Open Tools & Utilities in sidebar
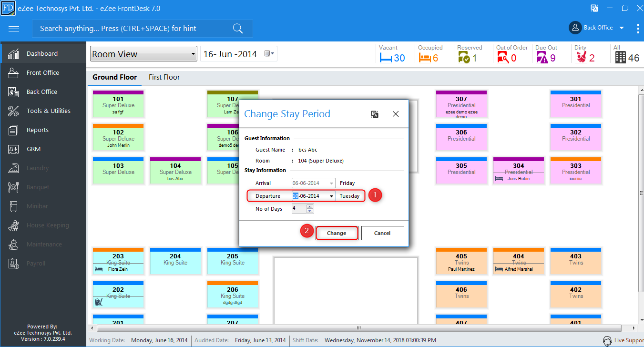The image size is (644, 347). pos(43,111)
